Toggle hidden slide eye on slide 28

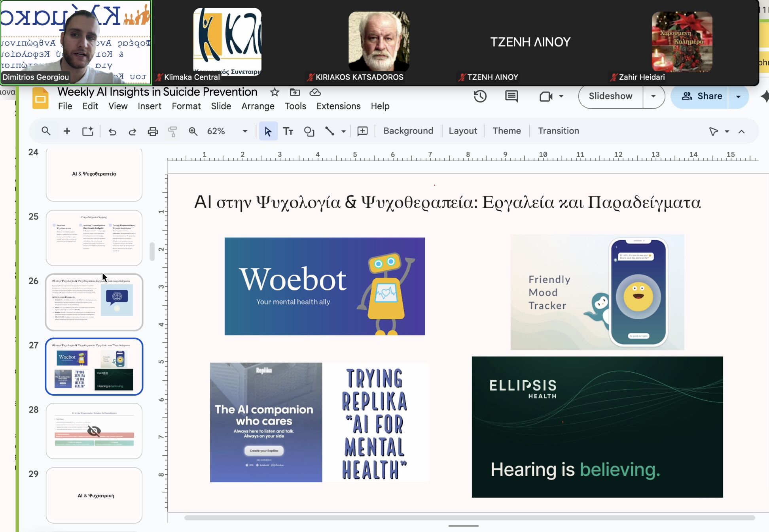click(x=94, y=431)
